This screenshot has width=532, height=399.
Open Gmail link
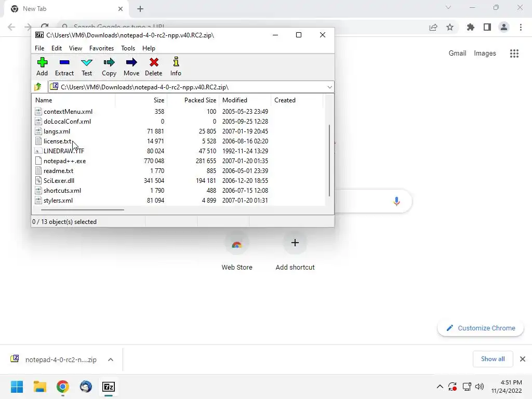(457, 54)
